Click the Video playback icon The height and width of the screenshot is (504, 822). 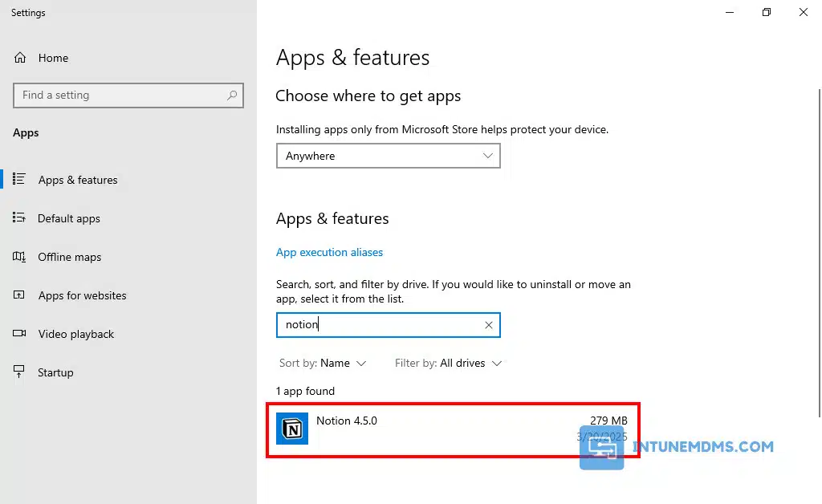point(19,334)
